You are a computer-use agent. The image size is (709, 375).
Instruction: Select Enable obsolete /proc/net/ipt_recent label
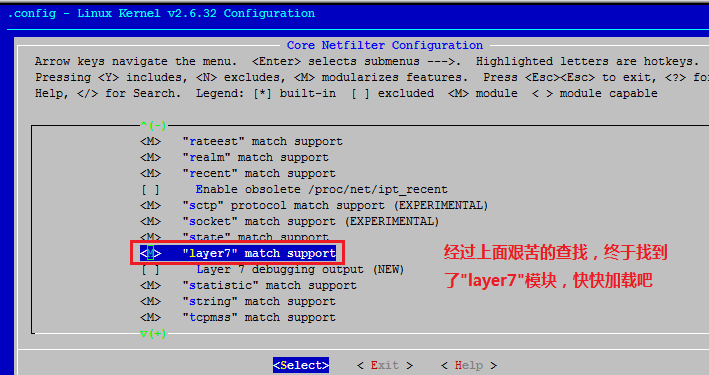click(x=321, y=190)
